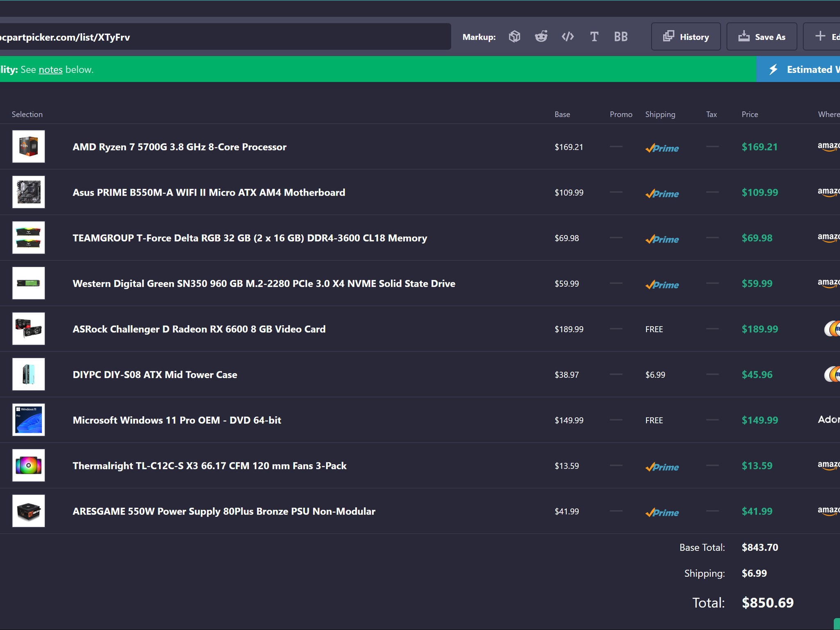Click the Selection column header
Viewport: 840px width, 630px height.
[27, 114]
